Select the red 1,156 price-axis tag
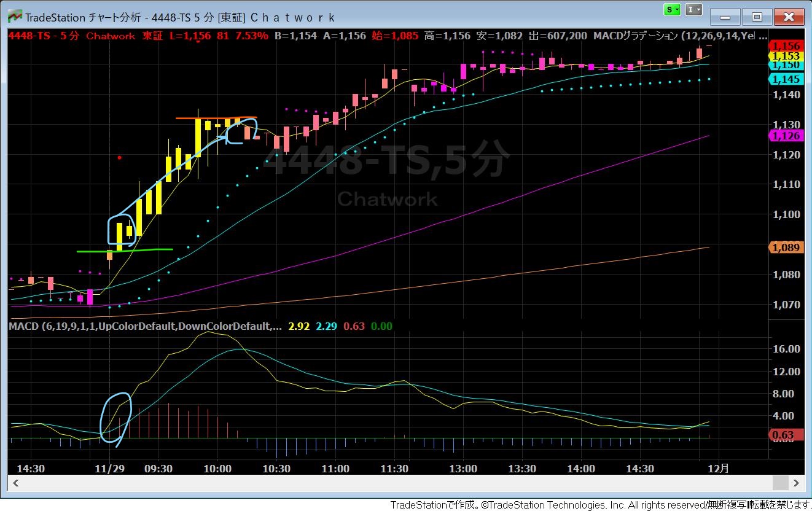Screen dimensions: 812x511 [x=786, y=46]
